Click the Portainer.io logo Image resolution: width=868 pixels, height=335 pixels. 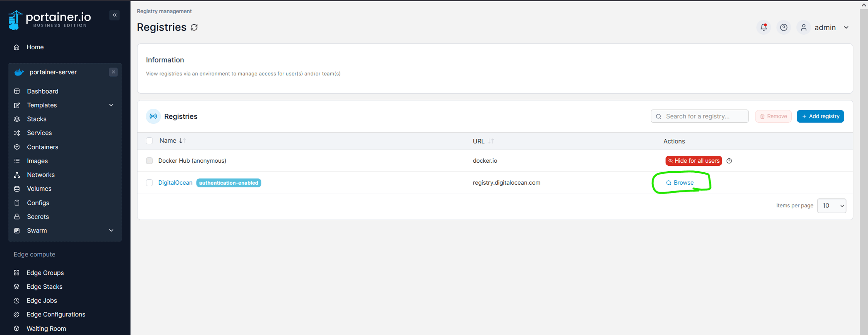tap(49, 20)
